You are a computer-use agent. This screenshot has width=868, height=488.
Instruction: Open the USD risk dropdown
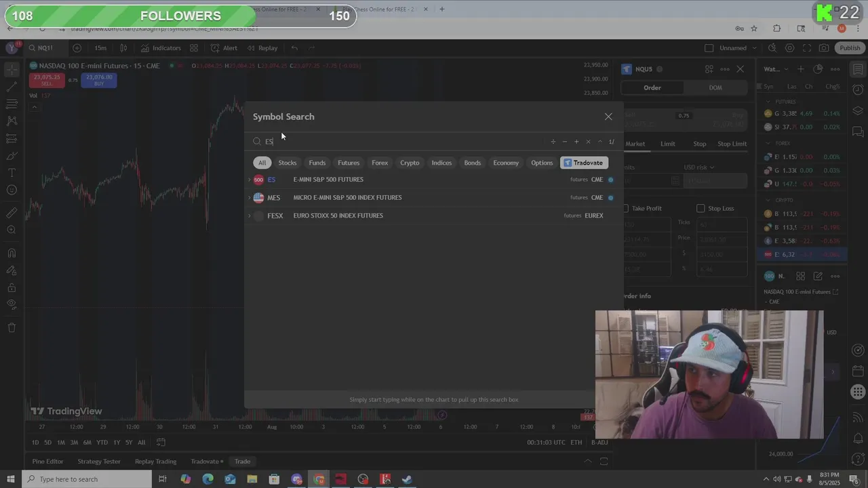click(x=698, y=167)
